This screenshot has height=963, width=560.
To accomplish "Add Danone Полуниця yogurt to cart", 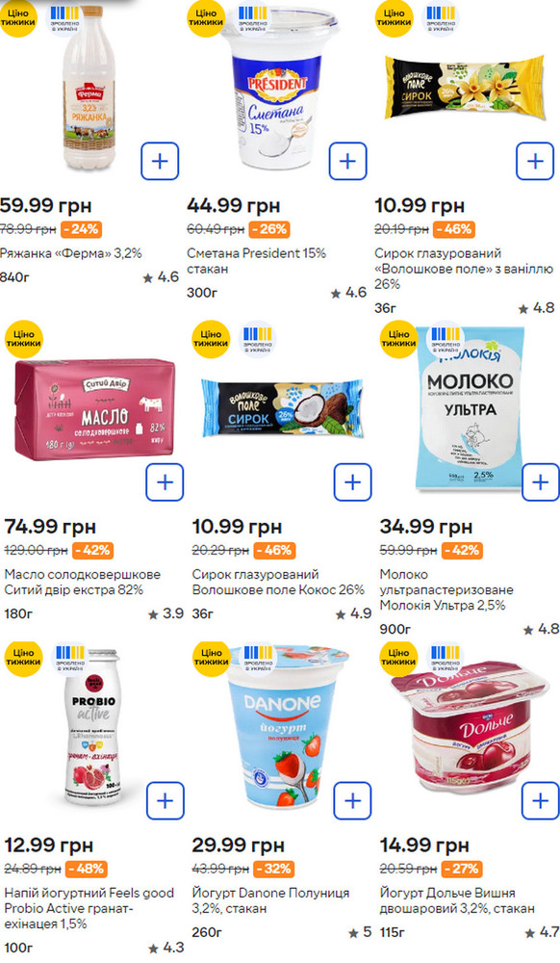I will pyautogui.click(x=353, y=801).
